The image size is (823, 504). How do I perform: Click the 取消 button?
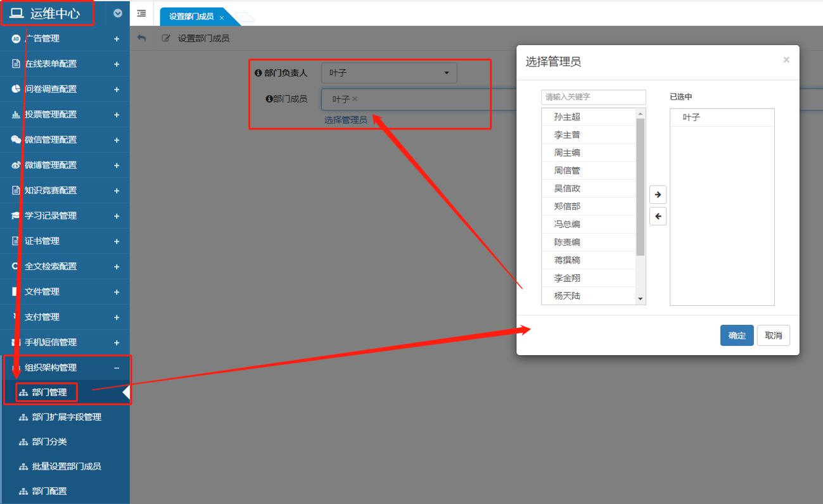click(773, 336)
